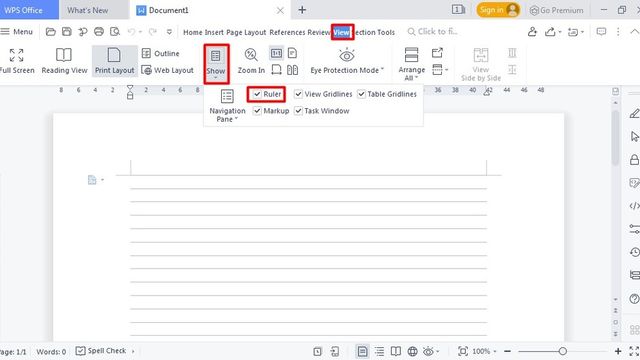This screenshot has width=640, height=360.
Task: Open the page icon dropdown beside the header
Action: point(102,180)
